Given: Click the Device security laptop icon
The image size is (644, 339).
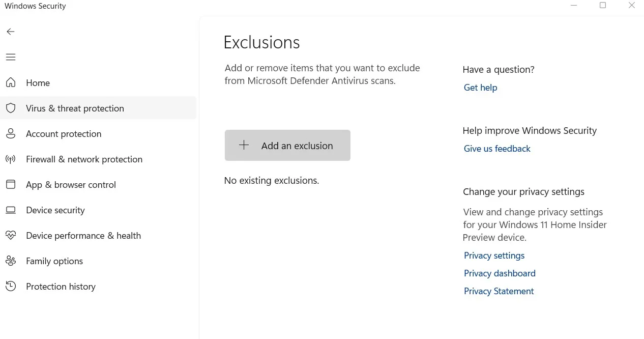Looking at the screenshot, I should pyautogui.click(x=11, y=210).
